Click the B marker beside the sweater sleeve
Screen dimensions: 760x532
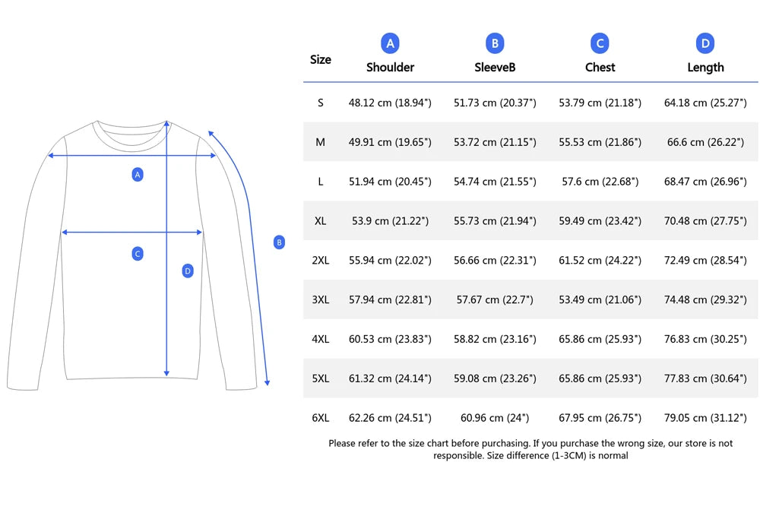[279, 242]
